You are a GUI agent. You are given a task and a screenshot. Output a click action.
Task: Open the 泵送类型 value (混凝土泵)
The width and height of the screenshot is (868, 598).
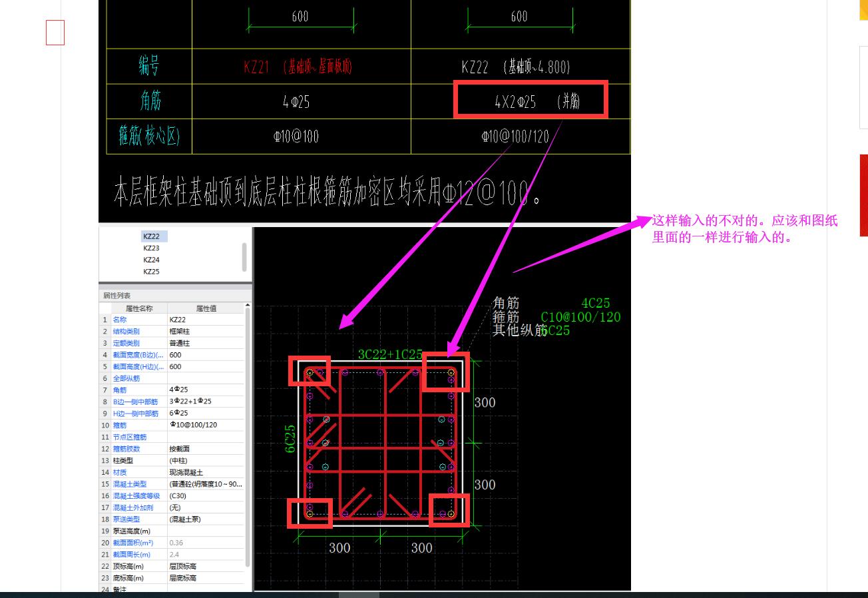[x=206, y=519]
